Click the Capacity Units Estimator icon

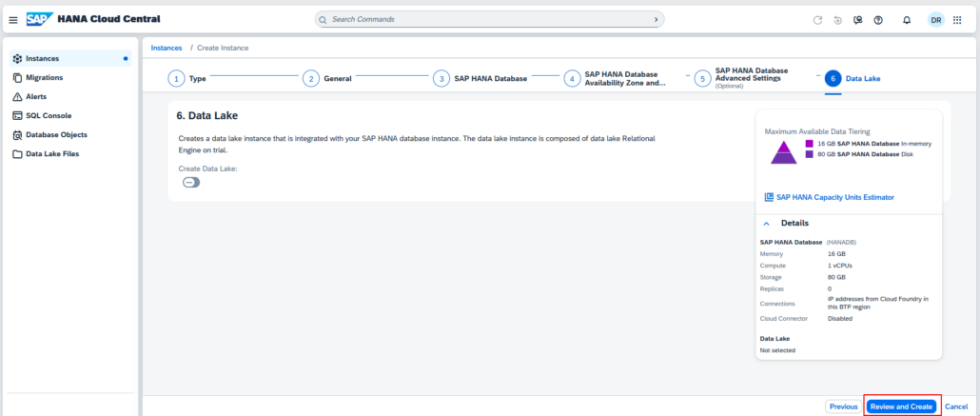(769, 197)
